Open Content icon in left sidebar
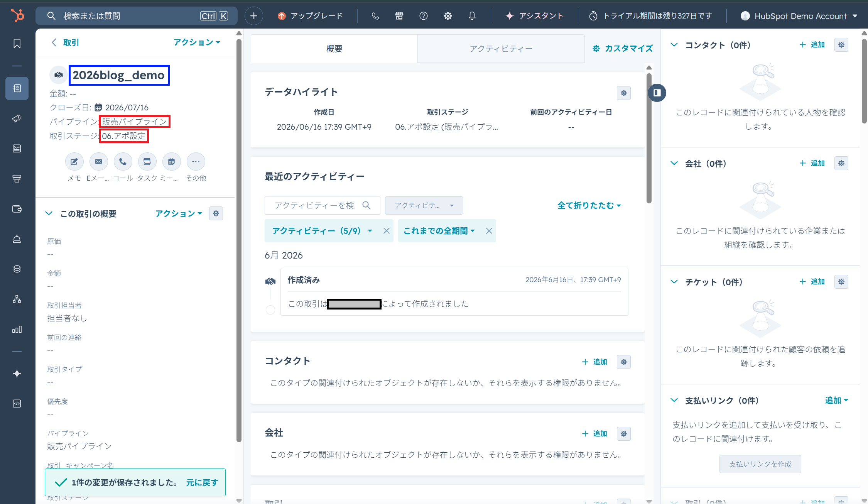Viewport: 868px width, 504px height. coord(17,149)
